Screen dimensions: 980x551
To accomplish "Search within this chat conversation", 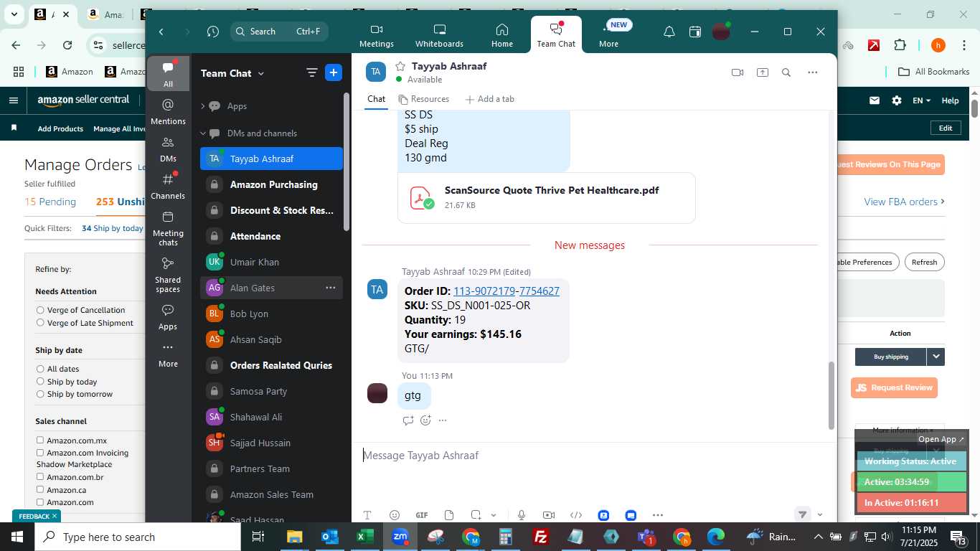I will [786, 72].
